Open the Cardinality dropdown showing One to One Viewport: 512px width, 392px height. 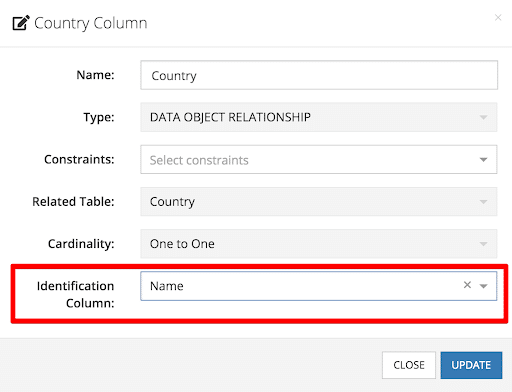(x=319, y=244)
